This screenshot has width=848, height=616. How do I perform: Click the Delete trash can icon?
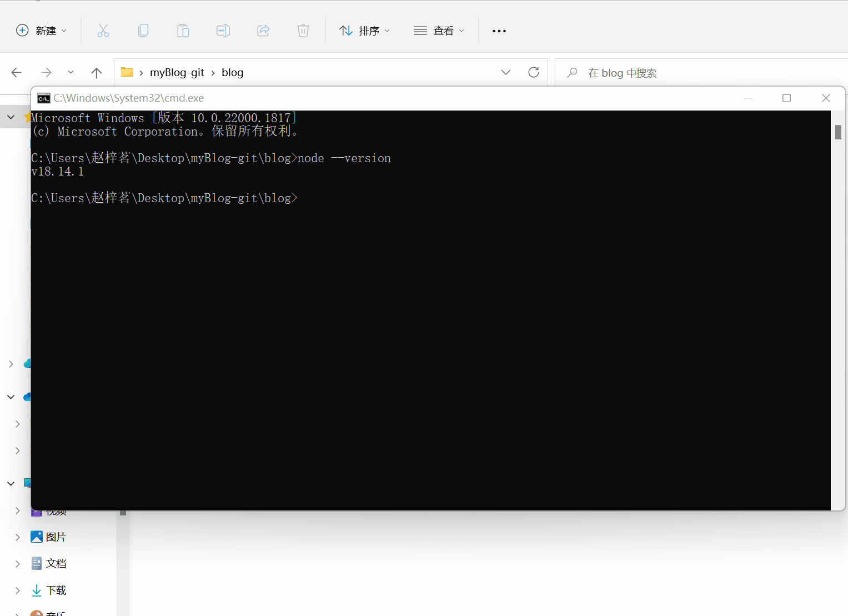tap(303, 31)
